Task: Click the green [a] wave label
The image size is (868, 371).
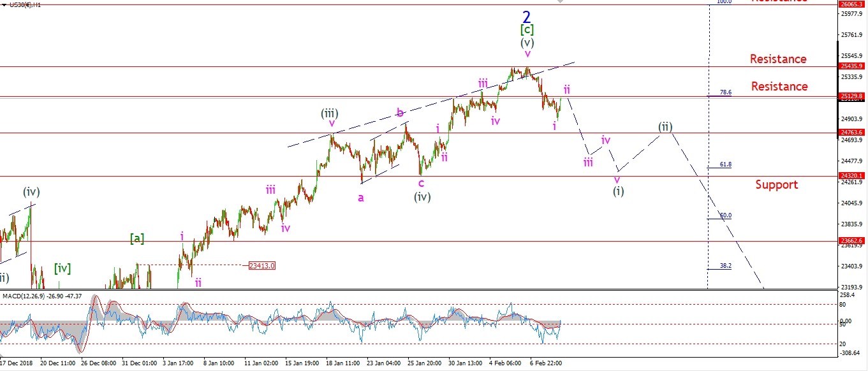Action: coord(137,238)
